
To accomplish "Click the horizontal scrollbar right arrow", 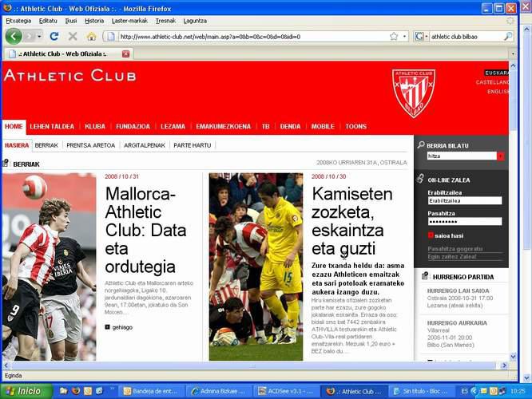I will pos(504,365).
